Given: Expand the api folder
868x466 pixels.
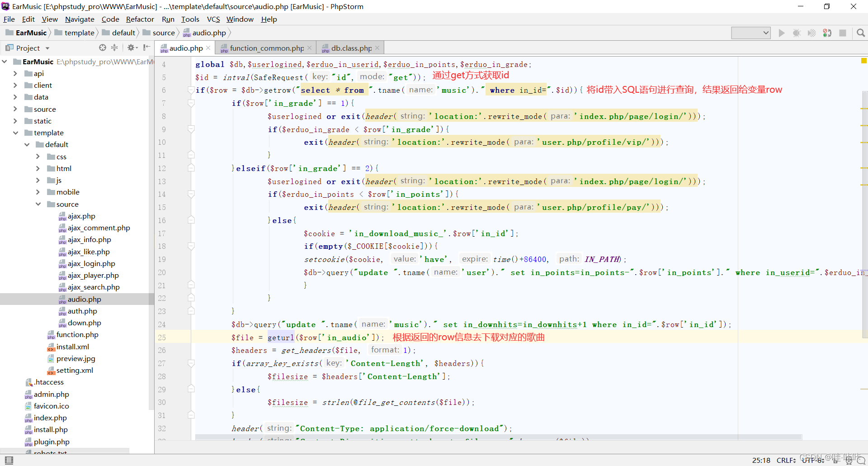Looking at the screenshot, I should click(x=15, y=73).
